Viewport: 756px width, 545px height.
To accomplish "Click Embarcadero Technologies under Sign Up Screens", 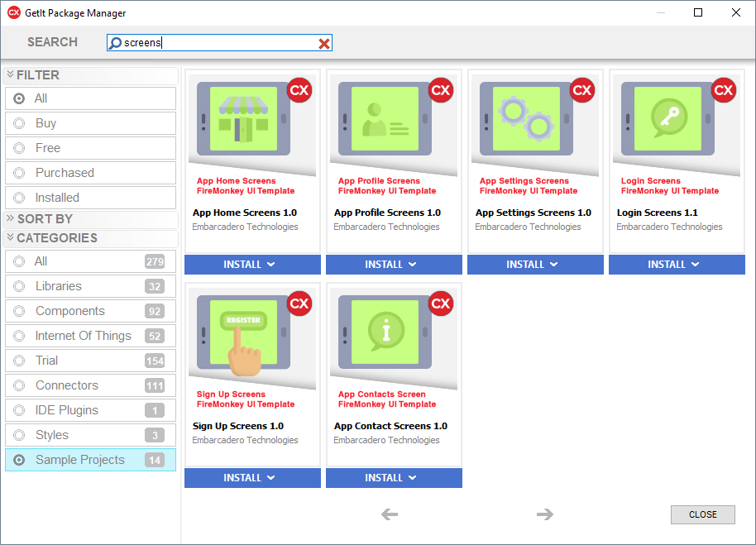I will coord(245,440).
